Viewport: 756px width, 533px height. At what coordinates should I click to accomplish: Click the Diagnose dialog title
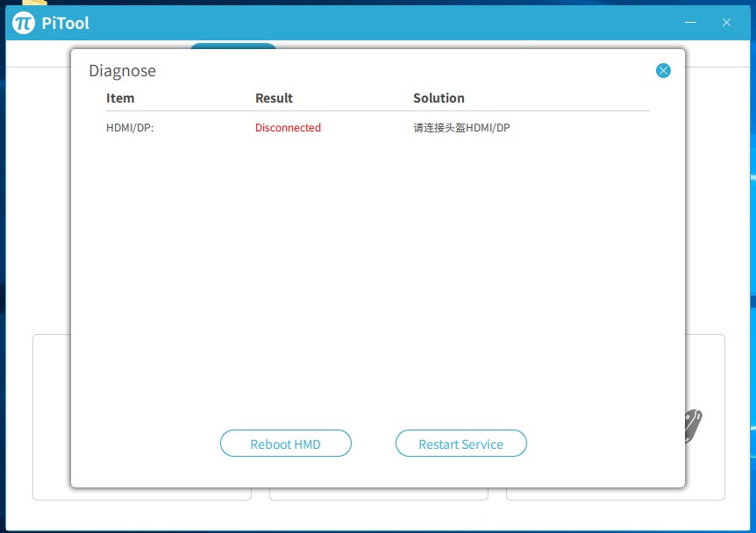tap(123, 71)
